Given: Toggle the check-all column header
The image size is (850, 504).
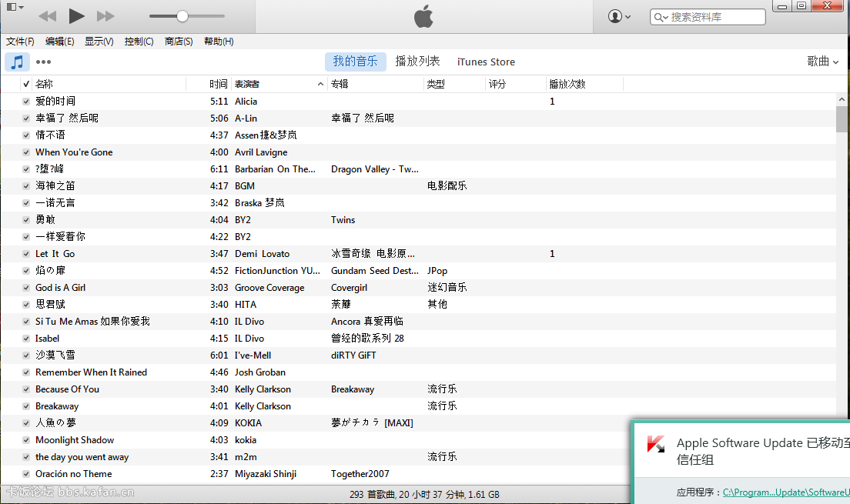Looking at the screenshot, I should pyautogui.click(x=26, y=84).
